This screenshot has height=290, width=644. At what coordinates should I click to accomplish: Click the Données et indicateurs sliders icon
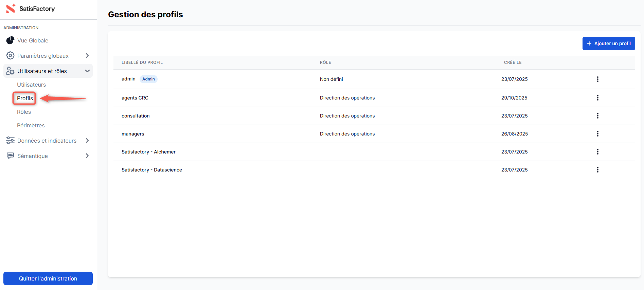click(x=10, y=141)
